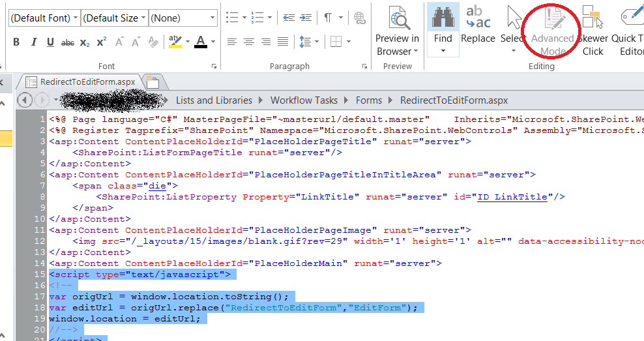Toggle Italic formatting
Image resolution: width=644 pixels, height=341 pixels.
pyautogui.click(x=34, y=42)
